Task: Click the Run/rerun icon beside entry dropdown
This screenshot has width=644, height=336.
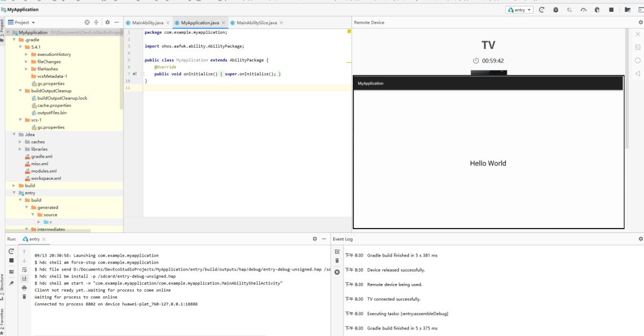Action: coord(542,10)
